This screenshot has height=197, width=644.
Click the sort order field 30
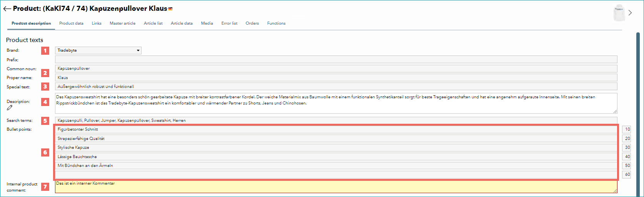(x=627, y=148)
